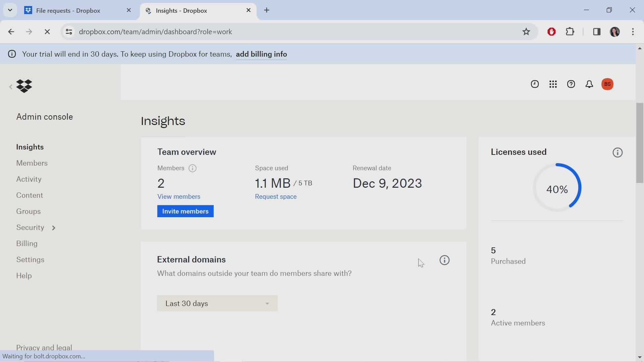This screenshot has width=644, height=362.
Task: Click the Invite members button
Action: (x=185, y=211)
